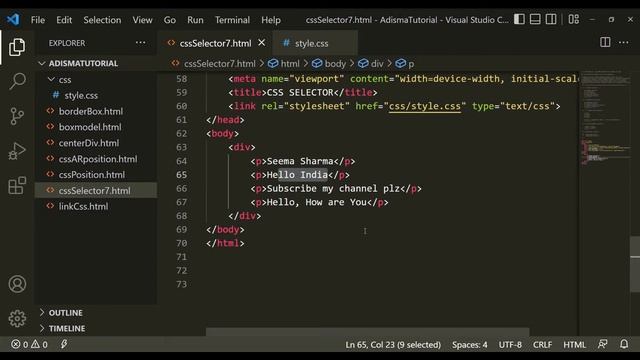Change end of line via CRLF
The height and width of the screenshot is (360, 640).
coord(542,344)
